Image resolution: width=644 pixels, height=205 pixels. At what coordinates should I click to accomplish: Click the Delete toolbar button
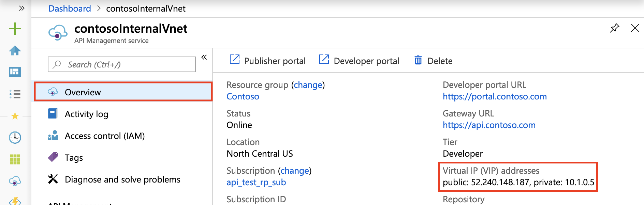click(x=433, y=61)
